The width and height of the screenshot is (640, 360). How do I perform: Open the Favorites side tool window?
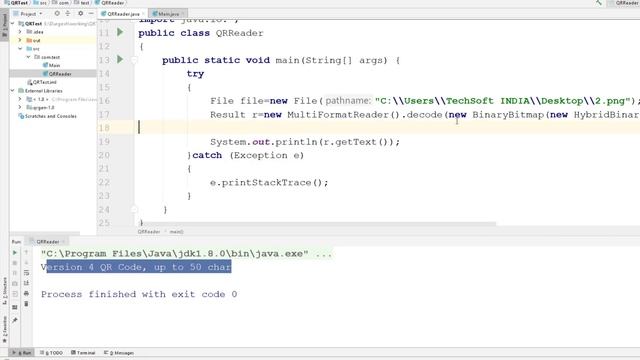point(4,329)
